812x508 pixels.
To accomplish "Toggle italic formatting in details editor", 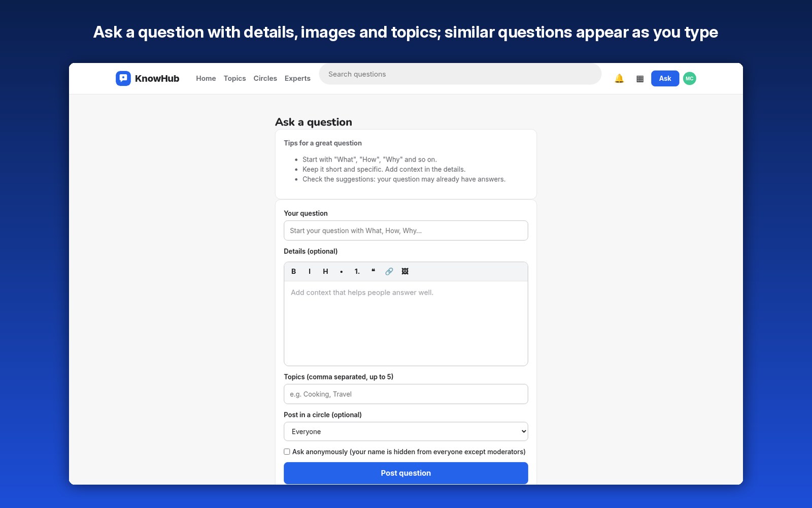I will [310, 271].
